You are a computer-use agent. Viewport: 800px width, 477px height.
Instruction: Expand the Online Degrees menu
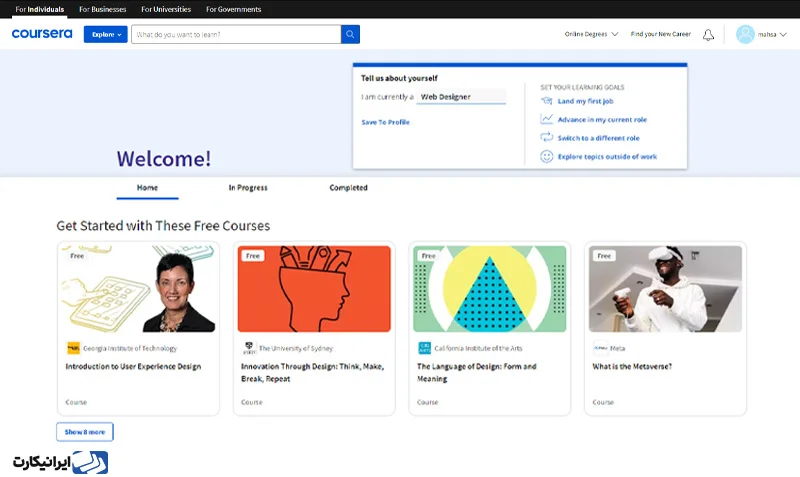coord(591,34)
